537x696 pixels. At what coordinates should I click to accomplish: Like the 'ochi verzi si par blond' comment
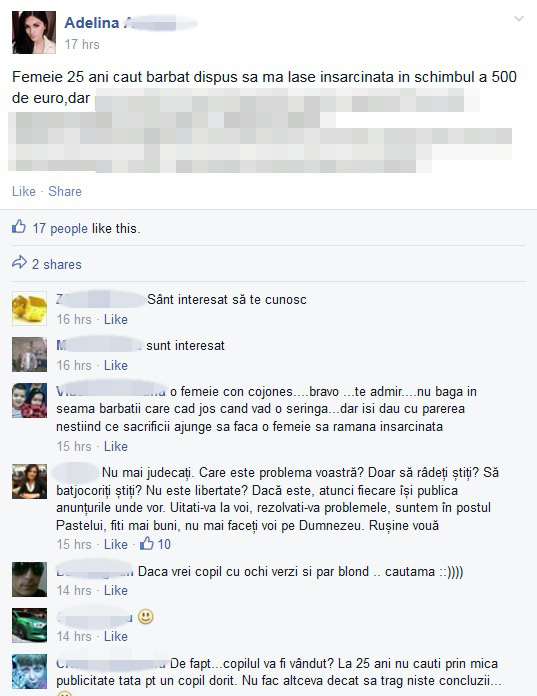pos(116,590)
